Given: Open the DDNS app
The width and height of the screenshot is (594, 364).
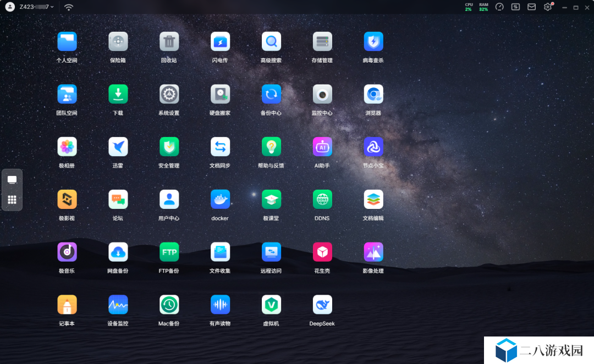Looking at the screenshot, I should tap(322, 200).
